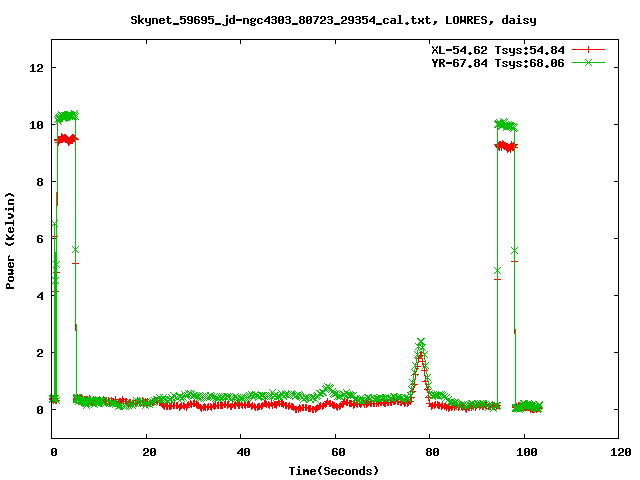Click the y-axis tick label 12

pyautogui.click(x=36, y=68)
